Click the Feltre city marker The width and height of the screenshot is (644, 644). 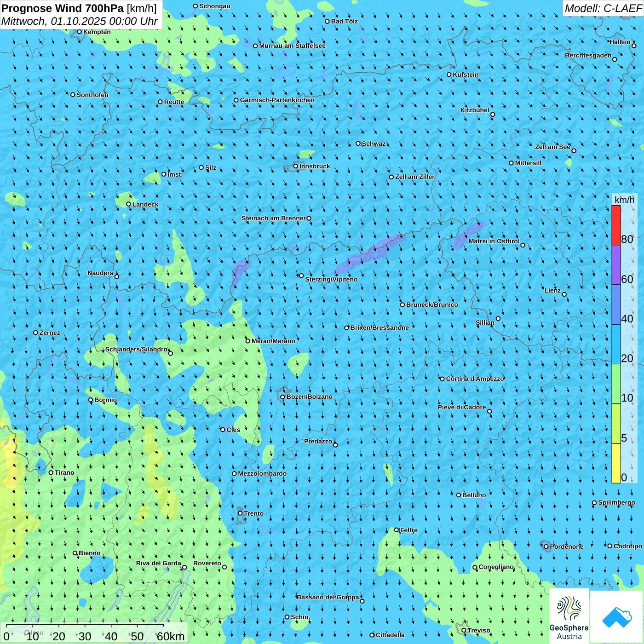(x=397, y=530)
